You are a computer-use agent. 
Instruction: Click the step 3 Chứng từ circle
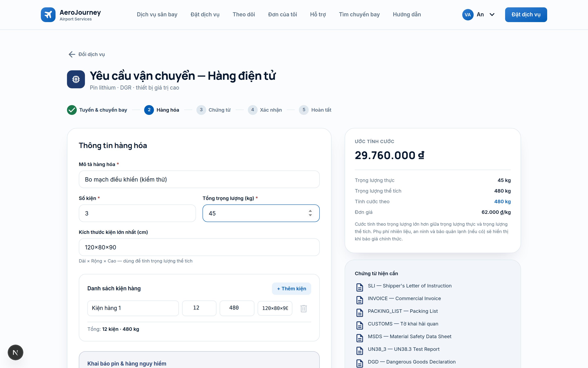(x=201, y=110)
